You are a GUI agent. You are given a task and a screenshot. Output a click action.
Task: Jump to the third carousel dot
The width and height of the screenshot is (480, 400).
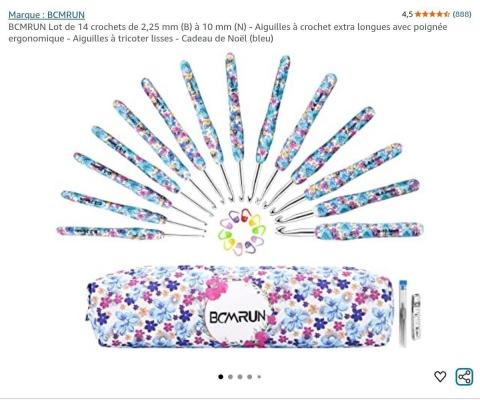(240, 377)
